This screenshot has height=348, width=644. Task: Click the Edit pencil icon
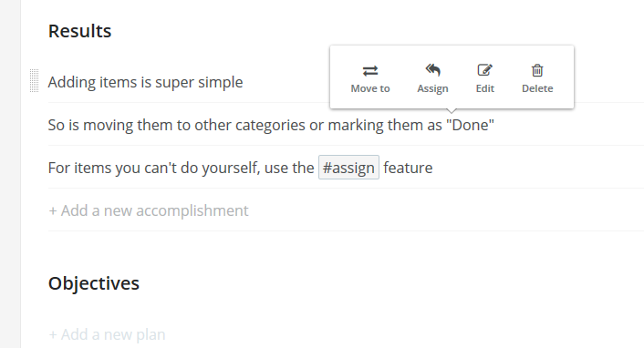tap(484, 70)
